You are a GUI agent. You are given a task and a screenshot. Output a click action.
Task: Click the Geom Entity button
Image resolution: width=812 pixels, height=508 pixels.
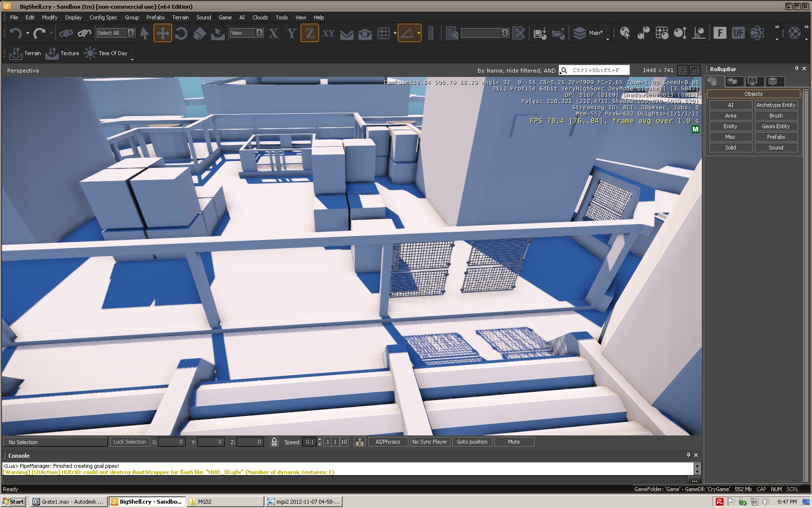776,126
